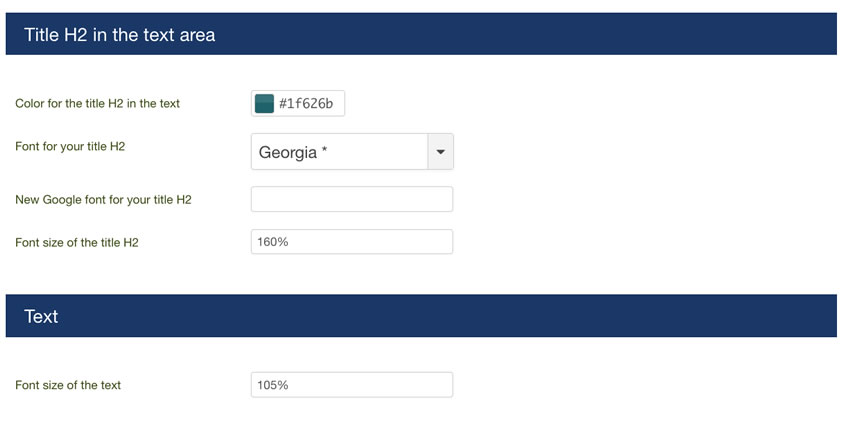Click the '105%' value text
This screenshot has height=435, width=851.
(x=272, y=385)
